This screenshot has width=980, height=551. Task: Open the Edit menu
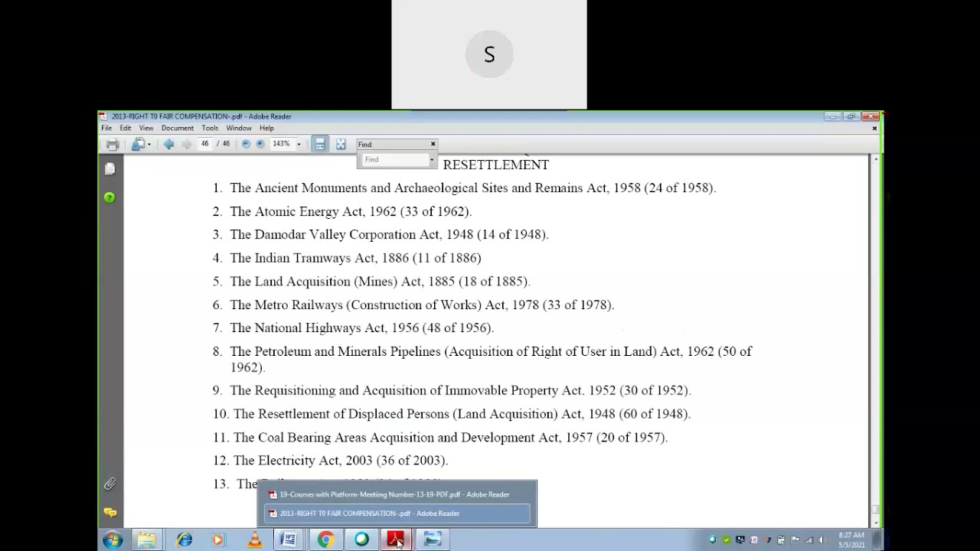pyautogui.click(x=126, y=129)
